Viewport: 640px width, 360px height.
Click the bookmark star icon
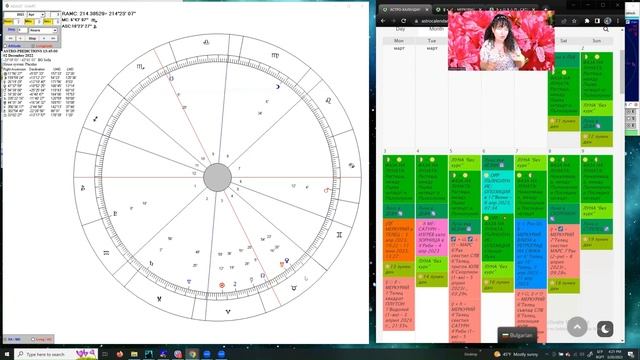(574, 21)
